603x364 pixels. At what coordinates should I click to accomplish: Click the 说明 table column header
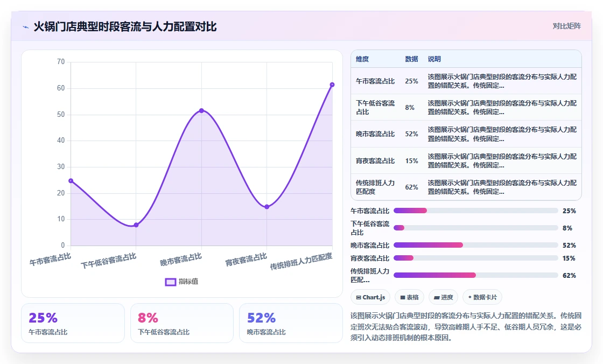[x=434, y=59]
